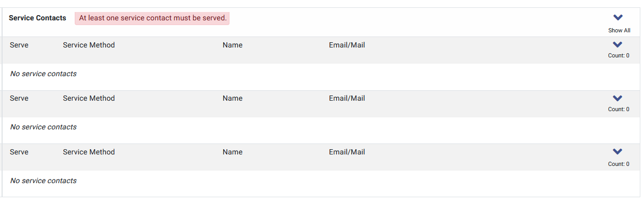Image resolution: width=644 pixels, height=204 pixels.
Task: Click Email/Mail header in first section
Action: [347, 45]
